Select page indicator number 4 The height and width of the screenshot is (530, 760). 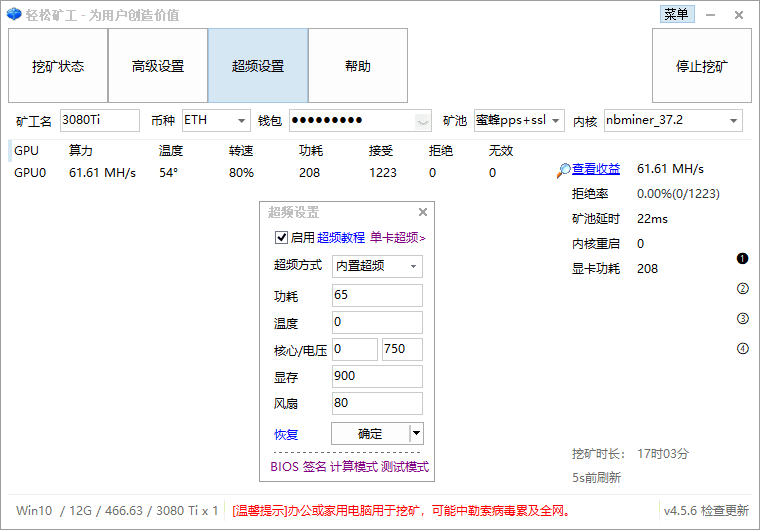[x=743, y=349]
